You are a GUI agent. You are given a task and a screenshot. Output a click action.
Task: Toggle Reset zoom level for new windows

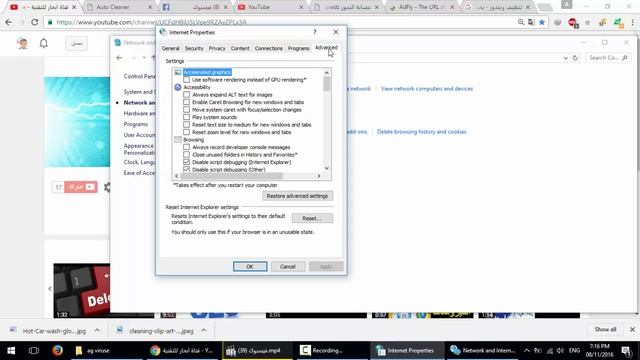tap(187, 132)
